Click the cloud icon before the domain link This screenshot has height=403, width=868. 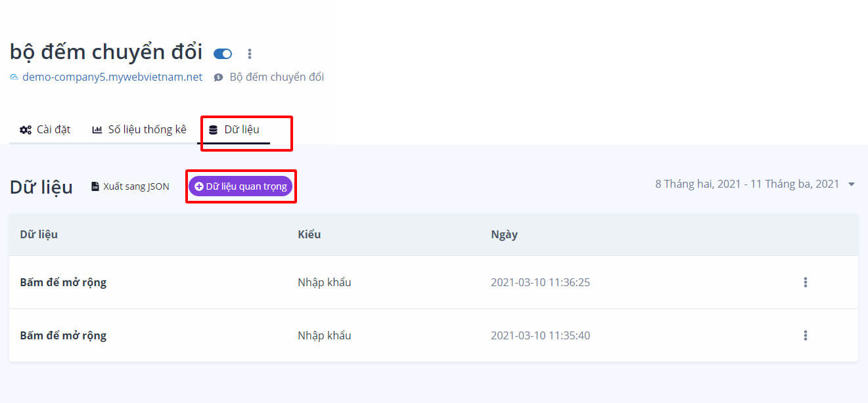[14, 77]
